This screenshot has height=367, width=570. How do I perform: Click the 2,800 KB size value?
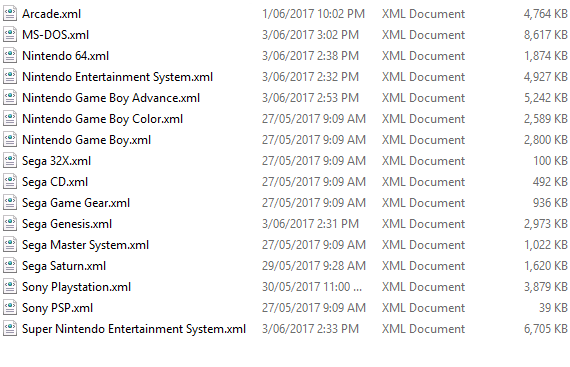point(546,140)
